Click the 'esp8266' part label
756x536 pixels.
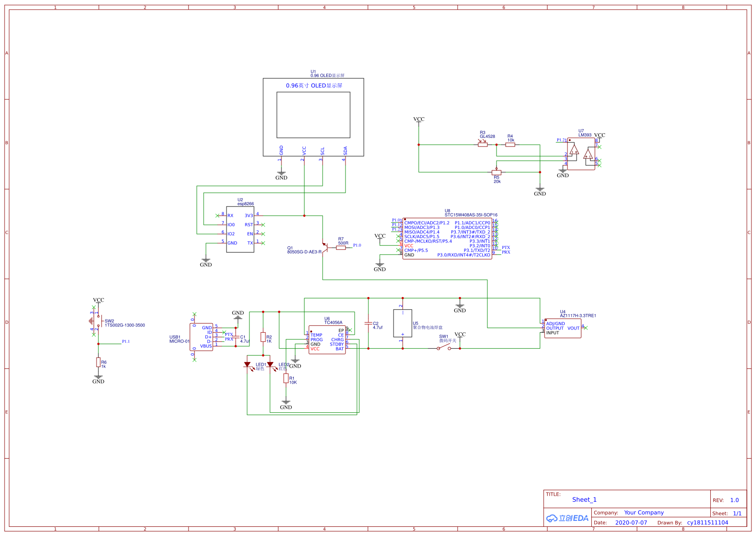[x=246, y=204]
